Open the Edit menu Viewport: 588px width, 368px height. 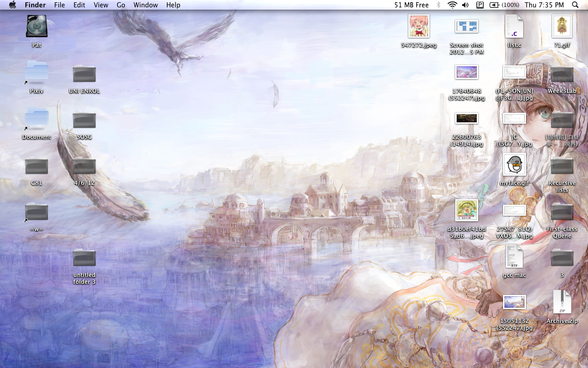79,5
